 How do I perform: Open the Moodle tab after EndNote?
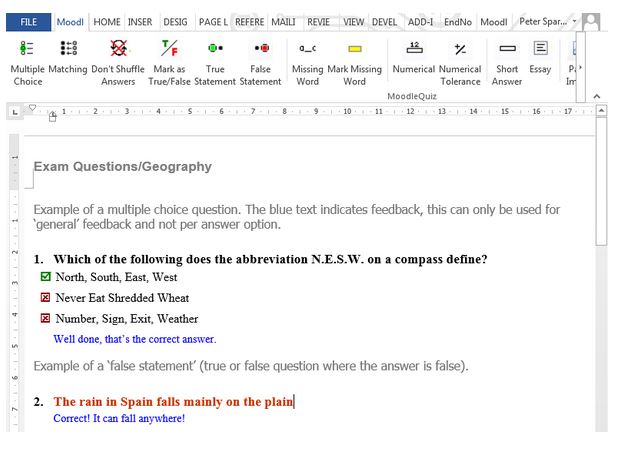click(x=493, y=22)
